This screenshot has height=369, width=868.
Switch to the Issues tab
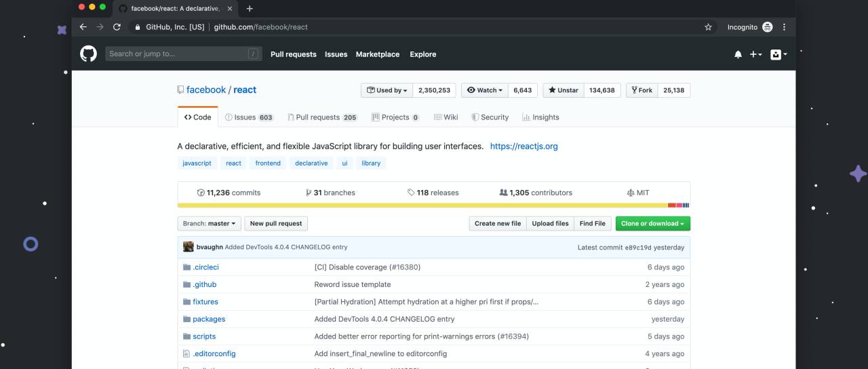(249, 117)
